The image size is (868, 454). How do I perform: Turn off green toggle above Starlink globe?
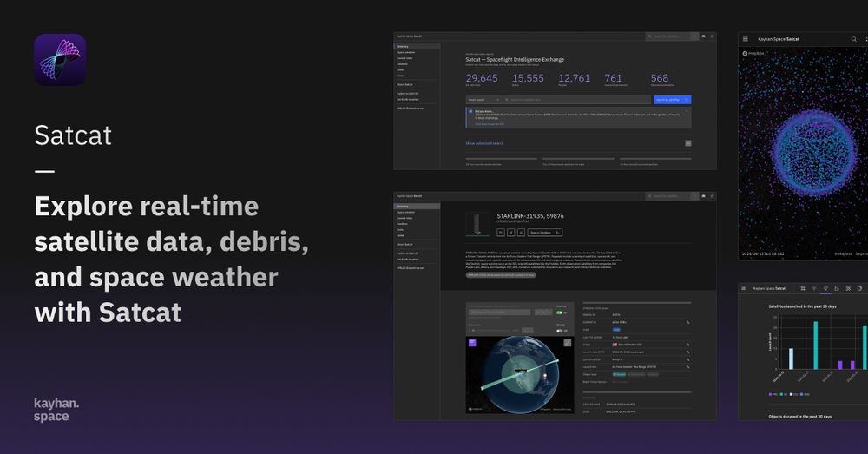click(x=560, y=313)
